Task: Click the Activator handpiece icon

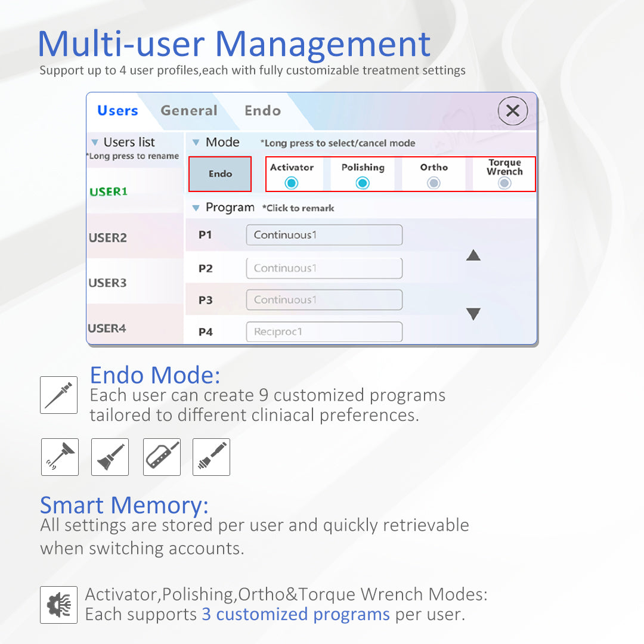Action: 59,457
